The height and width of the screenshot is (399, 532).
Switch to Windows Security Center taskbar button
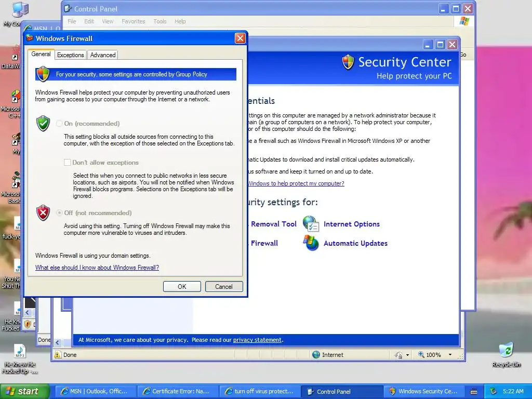[x=424, y=391]
